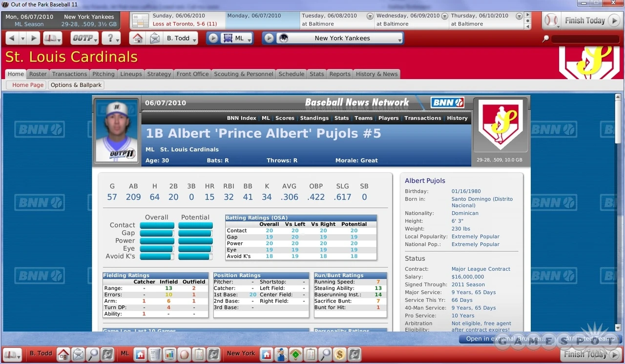Click the 'Major League Contract' value
This screenshot has height=364, width=625.
(x=480, y=269)
